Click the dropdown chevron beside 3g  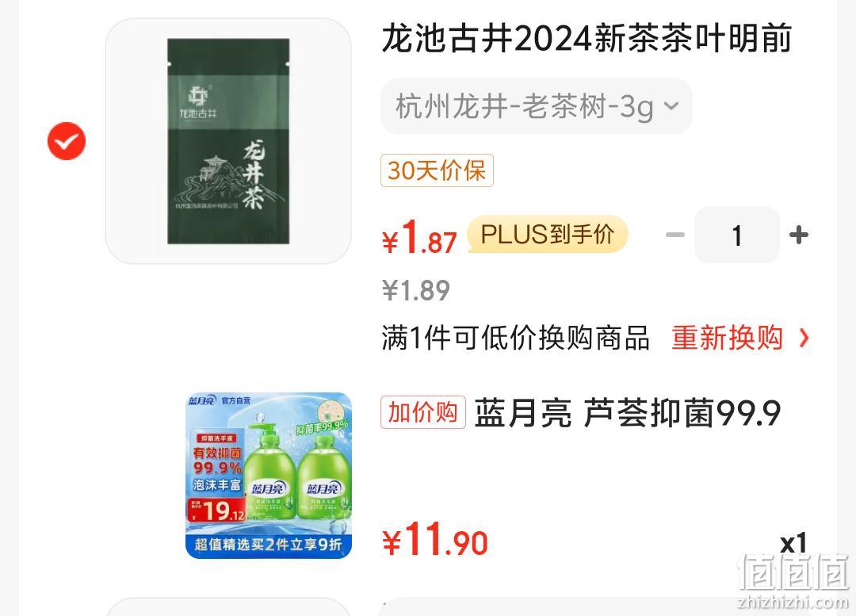pyautogui.click(x=671, y=105)
